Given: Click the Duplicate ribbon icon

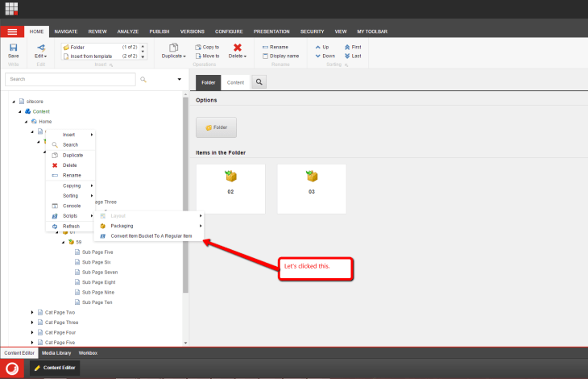Looking at the screenshot, I should [174, 48].
